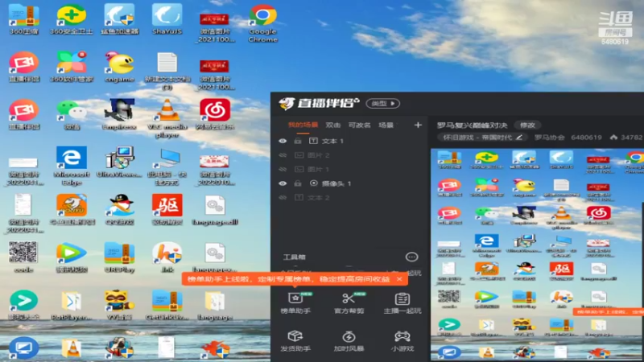
Task: Click the 直播伴侣 shark logo
Action: 287,104
